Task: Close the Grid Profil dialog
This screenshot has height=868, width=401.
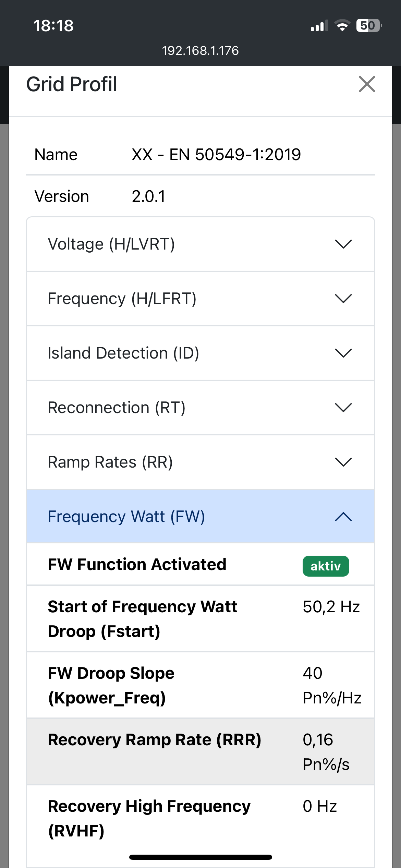Action: [367, 84]
